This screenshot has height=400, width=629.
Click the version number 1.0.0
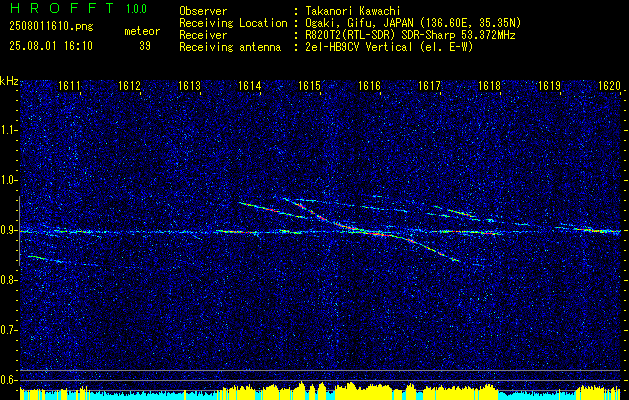136,9
